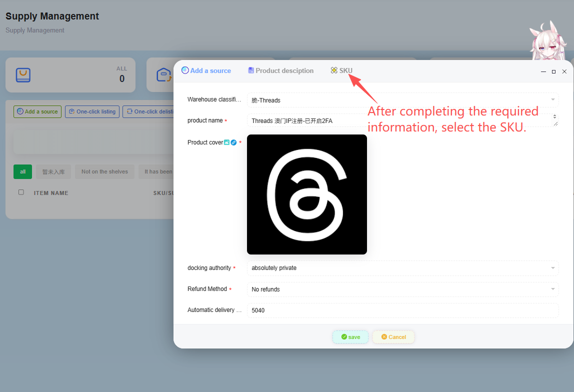
Task: Maximize the Add a source dialog
Action: 553,71
